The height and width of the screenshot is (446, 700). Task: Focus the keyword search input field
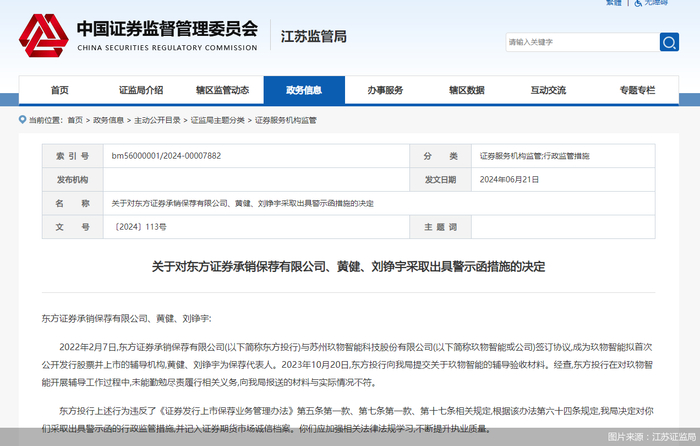583,42
